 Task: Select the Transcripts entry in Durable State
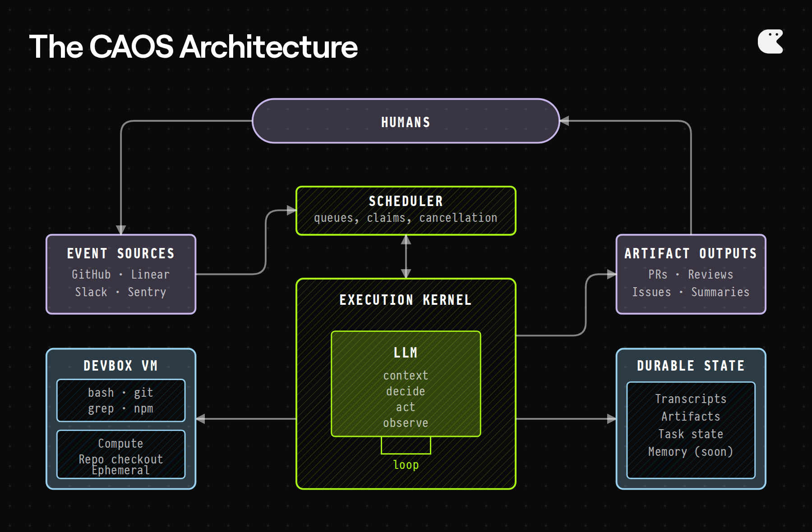pos(690,399)
